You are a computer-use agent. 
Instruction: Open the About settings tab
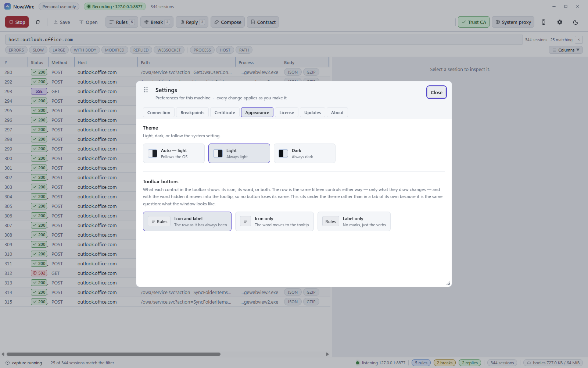tap(337, 113)
